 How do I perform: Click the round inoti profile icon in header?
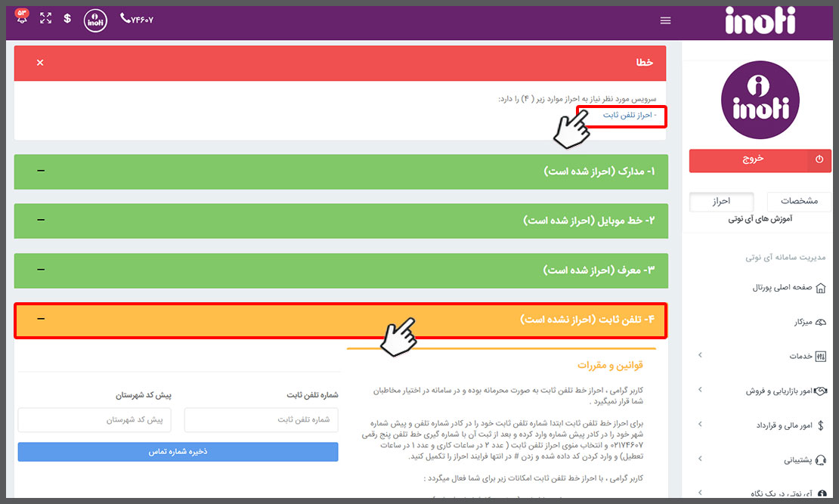(x=95, y=20)
